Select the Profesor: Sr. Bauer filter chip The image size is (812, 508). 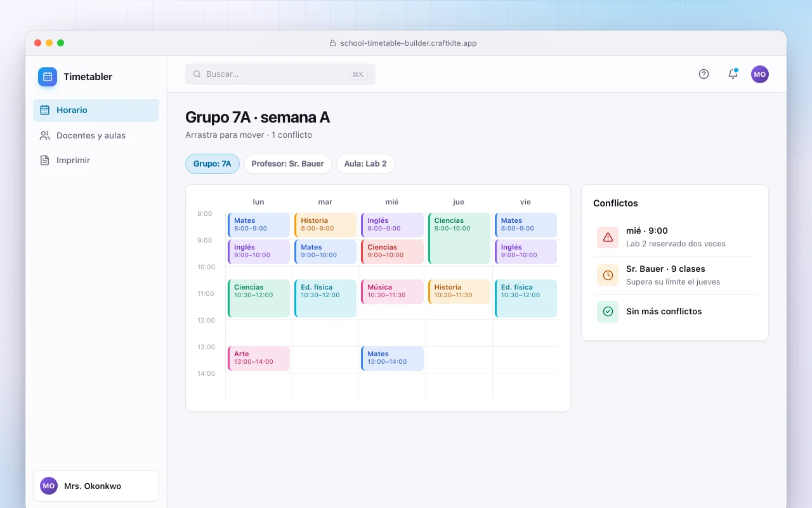pyautogui.click(x=287, y=164)
